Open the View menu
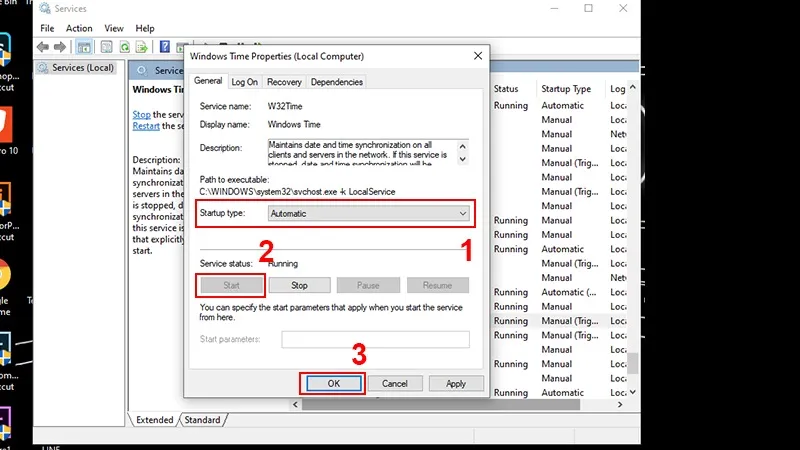This screenshot has height=450, width=800. click(x=114, y=28)
